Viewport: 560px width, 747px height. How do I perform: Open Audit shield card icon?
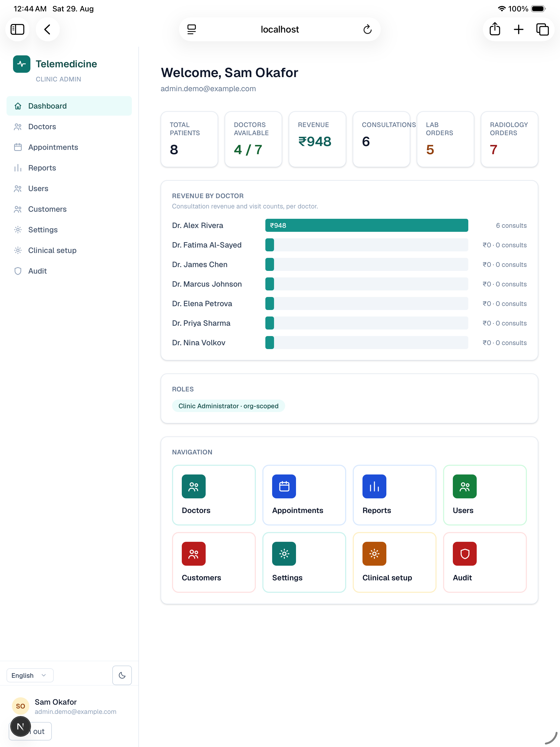464,553
